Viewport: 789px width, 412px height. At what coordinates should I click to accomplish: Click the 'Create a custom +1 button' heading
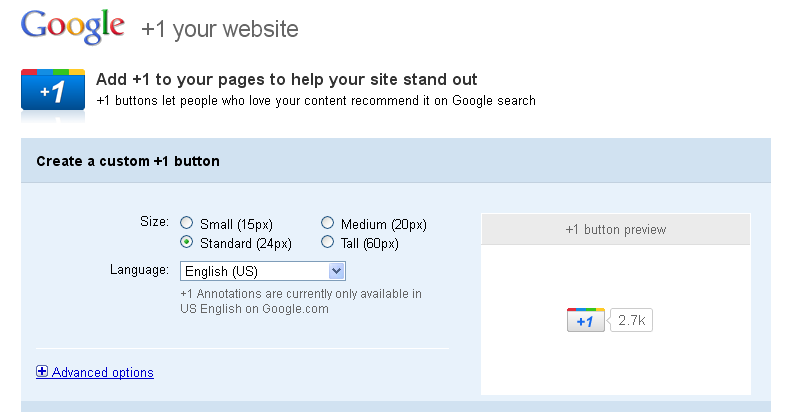128,161
